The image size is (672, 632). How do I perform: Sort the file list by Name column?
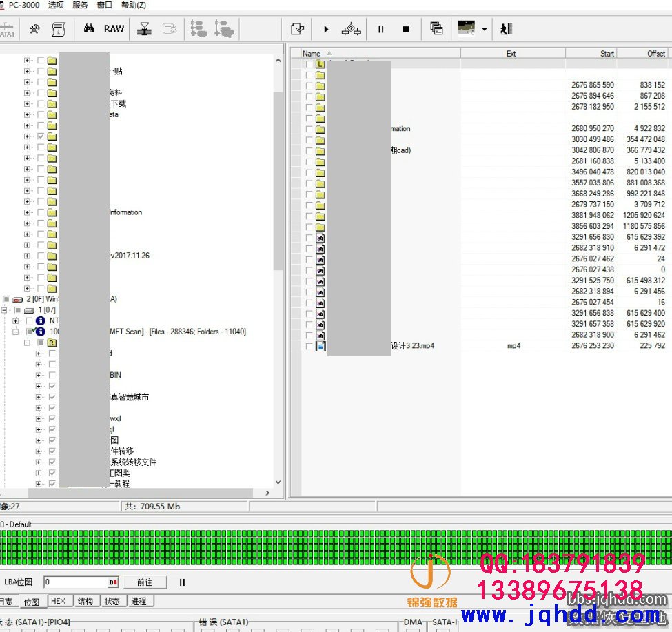coord(380,54)
